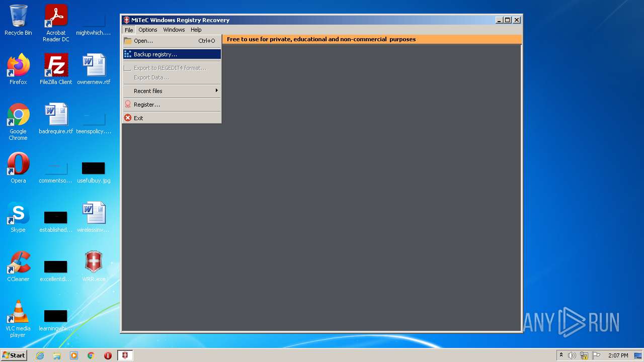Select badrequire.rtf desktop file

(56, 119)
